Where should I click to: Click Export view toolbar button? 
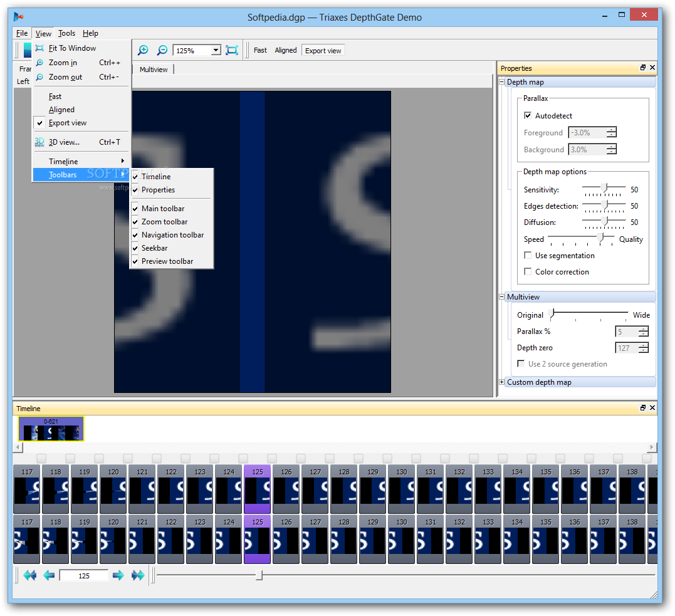323,50
